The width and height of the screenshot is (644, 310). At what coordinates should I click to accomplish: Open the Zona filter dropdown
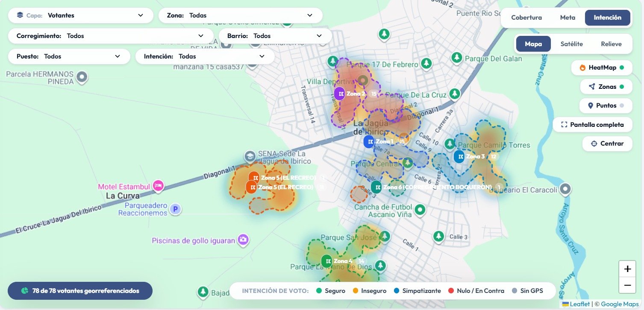[x=241, y=15]
